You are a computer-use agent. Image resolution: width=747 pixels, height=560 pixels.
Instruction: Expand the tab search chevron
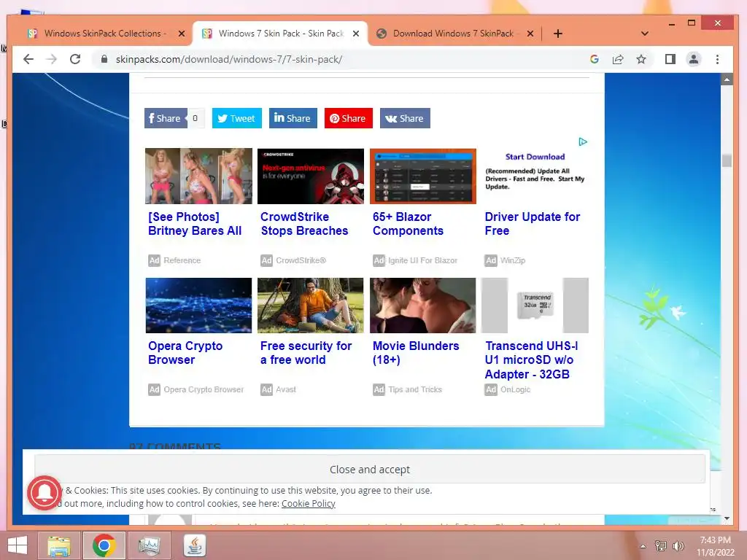(645, 34)
